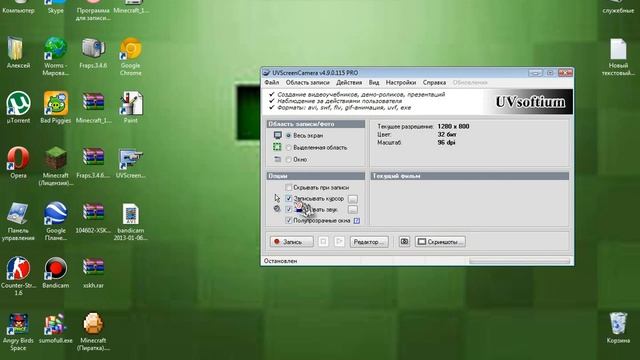Open the Вид menu
This screenshot has width=640, height=360.
tap(374, 82)
